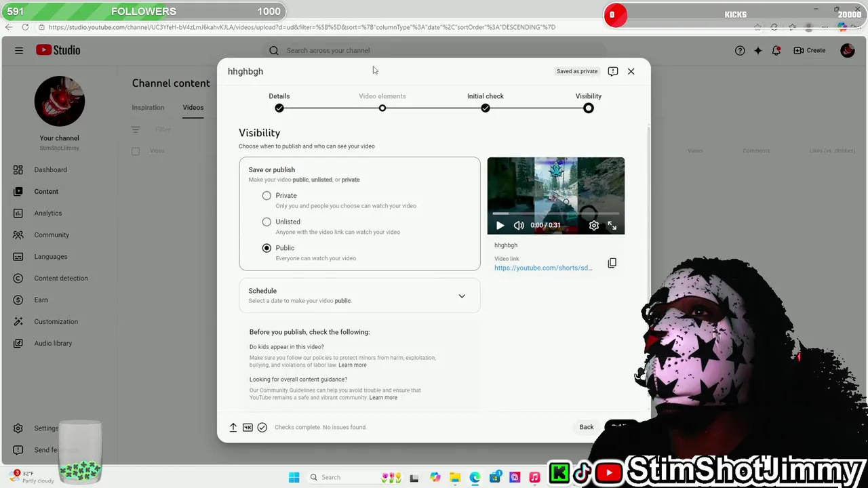Click the send feedback icon in dialog header
The width and height of the screenshot is (868, 488).
pos(613,71)
